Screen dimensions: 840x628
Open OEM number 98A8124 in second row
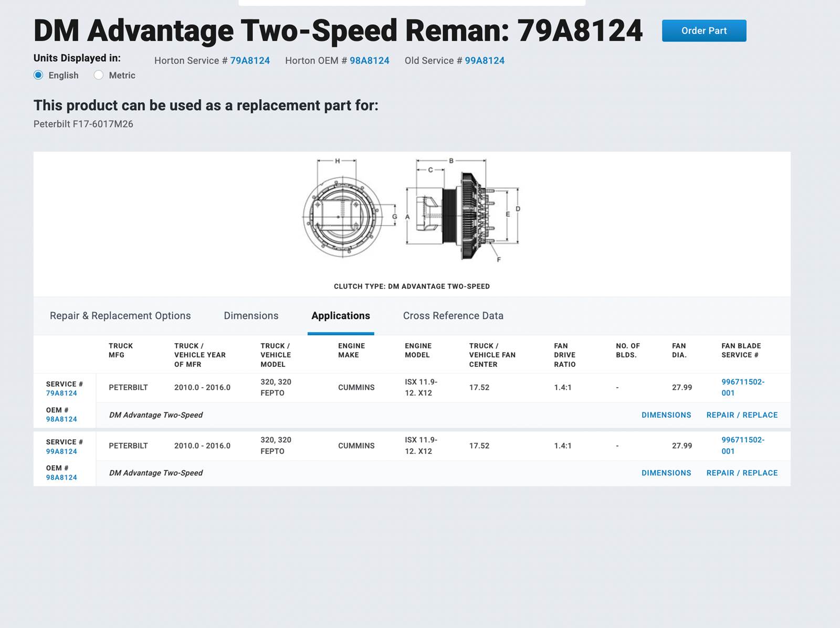(61, 477)
